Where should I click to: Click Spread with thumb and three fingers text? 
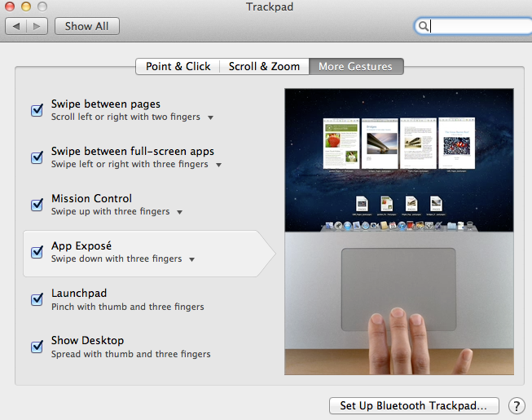point(131,354)
